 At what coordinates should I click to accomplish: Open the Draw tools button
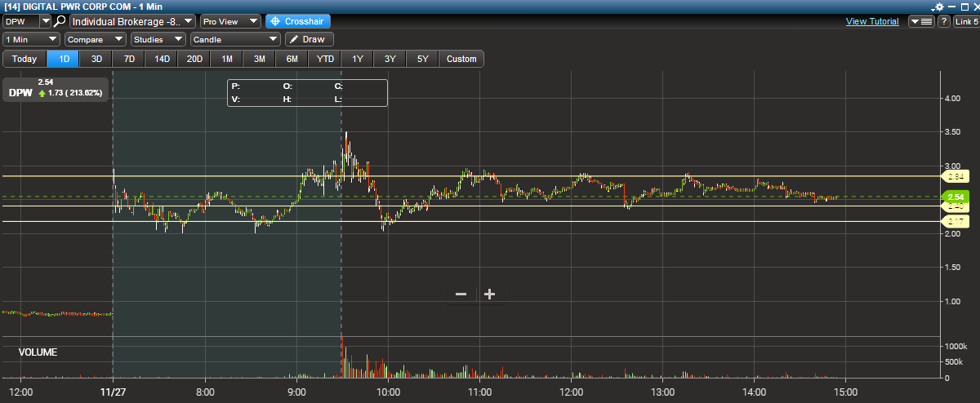tap(309, 38)
